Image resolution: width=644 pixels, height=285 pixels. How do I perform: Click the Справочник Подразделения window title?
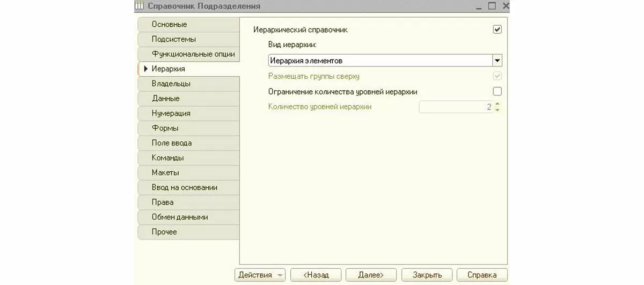pos(204,6)
